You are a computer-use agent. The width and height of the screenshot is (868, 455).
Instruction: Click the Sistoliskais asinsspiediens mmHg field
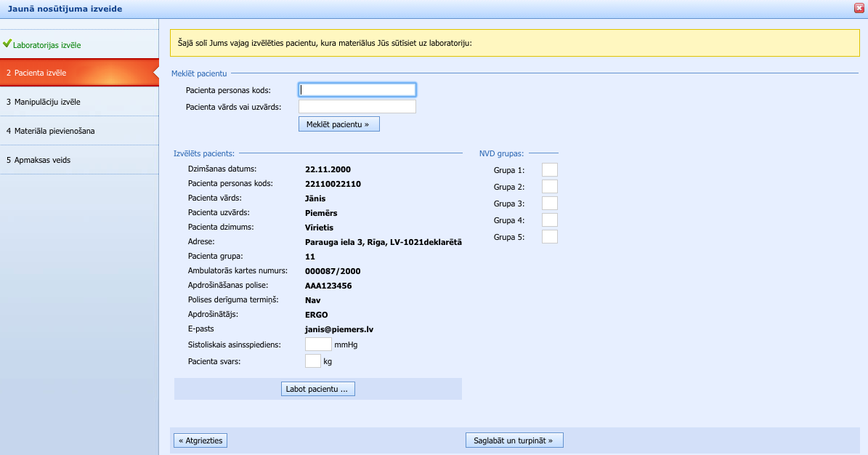click(x=318, y=345)
